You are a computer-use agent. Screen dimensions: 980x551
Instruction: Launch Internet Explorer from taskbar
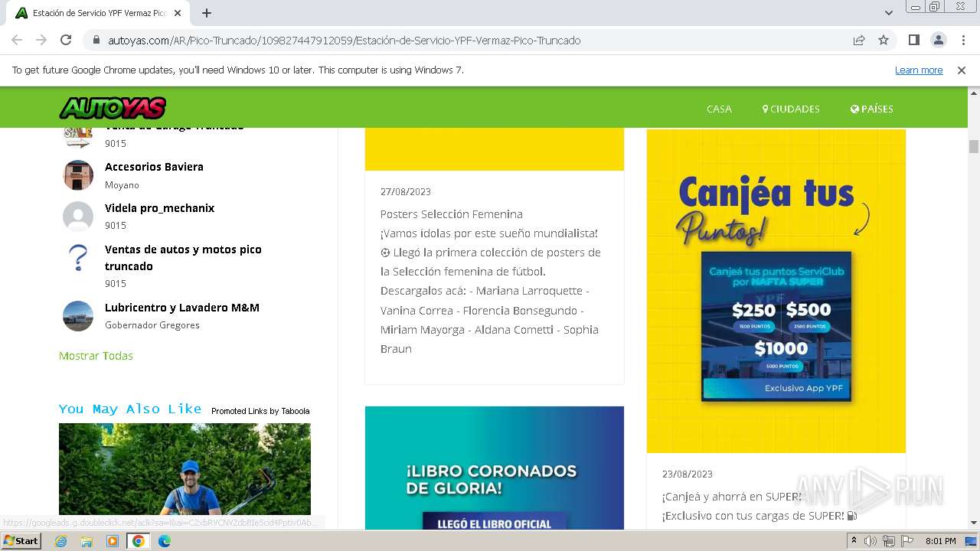tap(60, 541)
